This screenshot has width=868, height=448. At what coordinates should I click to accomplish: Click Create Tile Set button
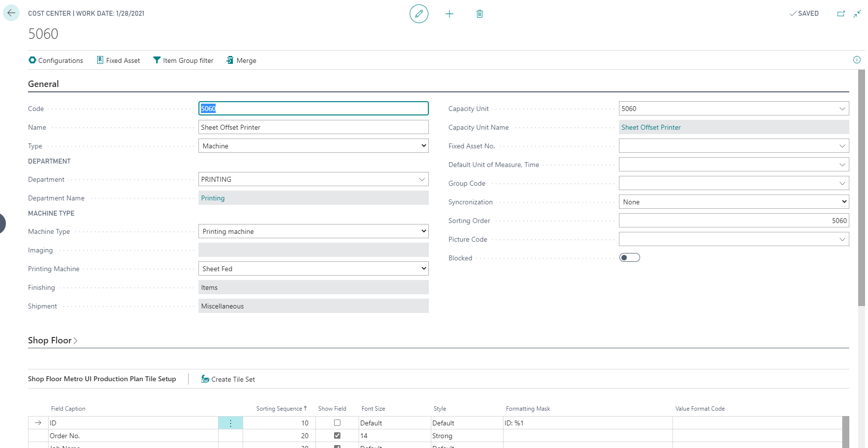(x=228, y=379)
